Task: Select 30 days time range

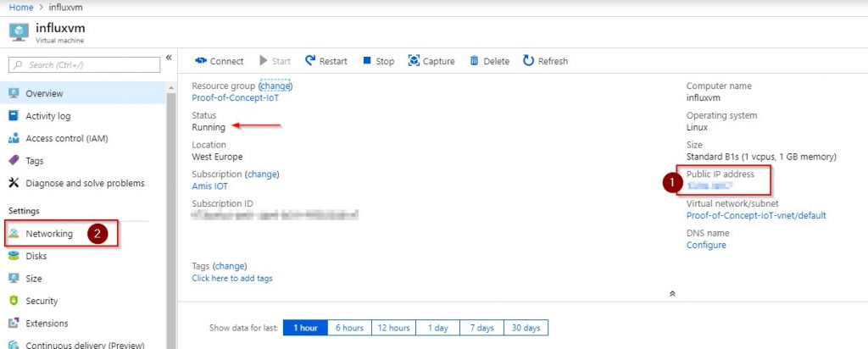Action: (526, 328)
